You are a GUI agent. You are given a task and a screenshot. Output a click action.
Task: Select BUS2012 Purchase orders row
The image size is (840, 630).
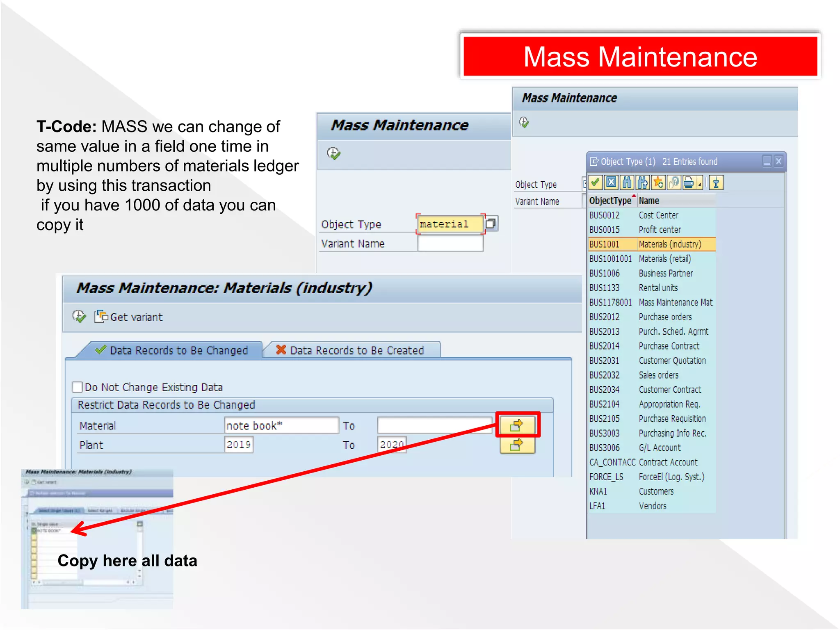tap(652, 317)
